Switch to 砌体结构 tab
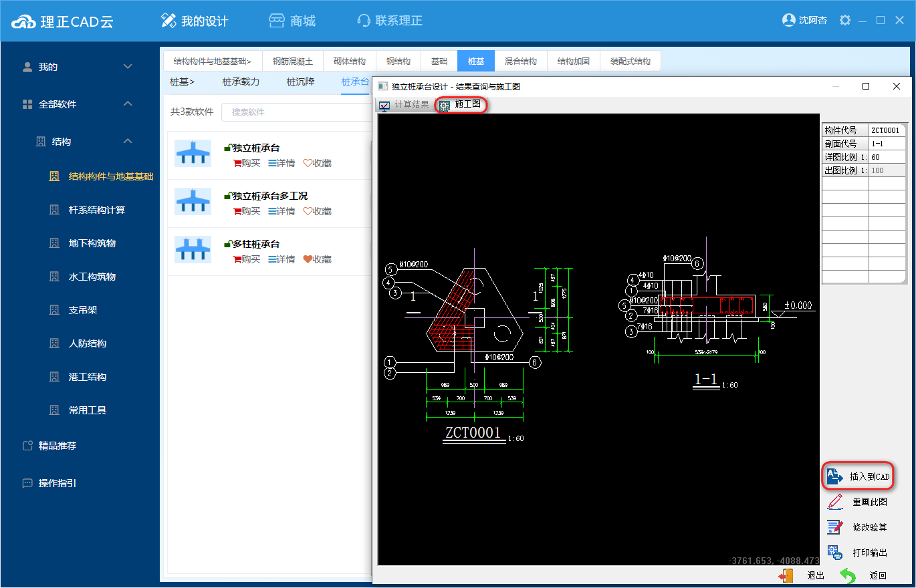Viewport: 916px width, 588px height. coord(350,61)
